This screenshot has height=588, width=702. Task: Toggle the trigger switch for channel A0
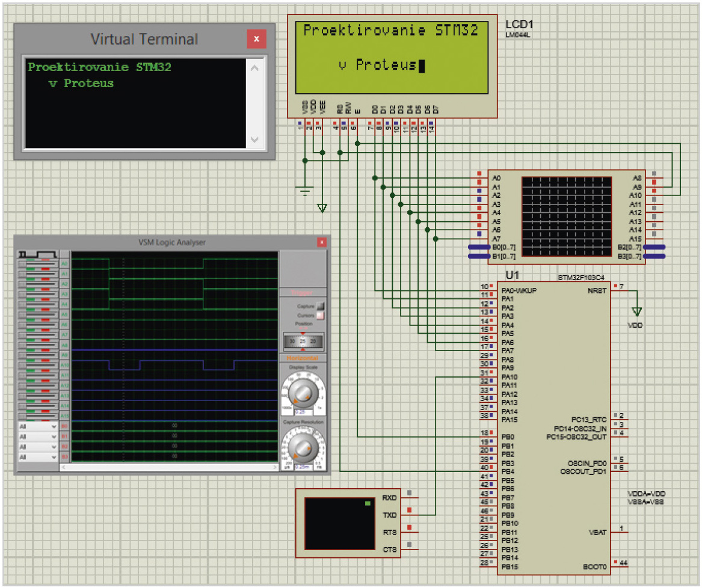[x=38, y=264]
